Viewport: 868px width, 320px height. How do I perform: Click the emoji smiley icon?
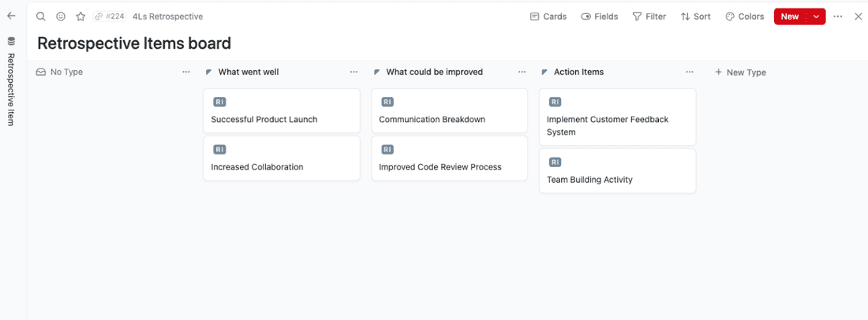click(61, 17)
